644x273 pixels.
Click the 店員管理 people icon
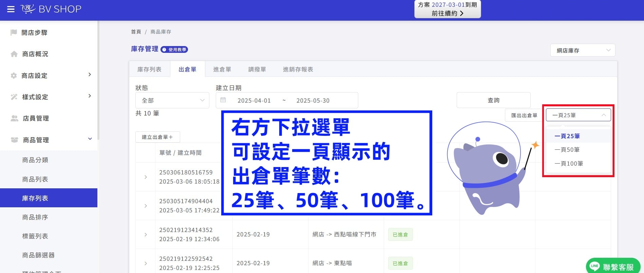pyautogui.click(x=14, y=118)
